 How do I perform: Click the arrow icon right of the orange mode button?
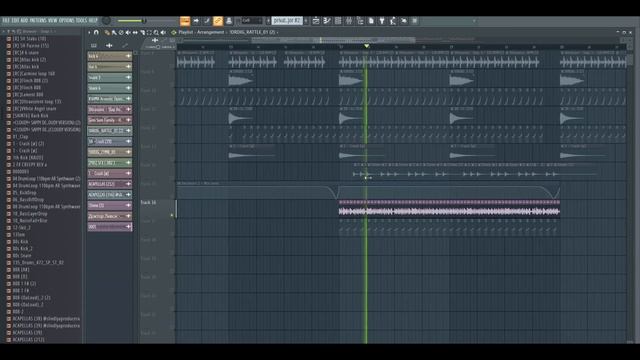[x=196, y=21]
